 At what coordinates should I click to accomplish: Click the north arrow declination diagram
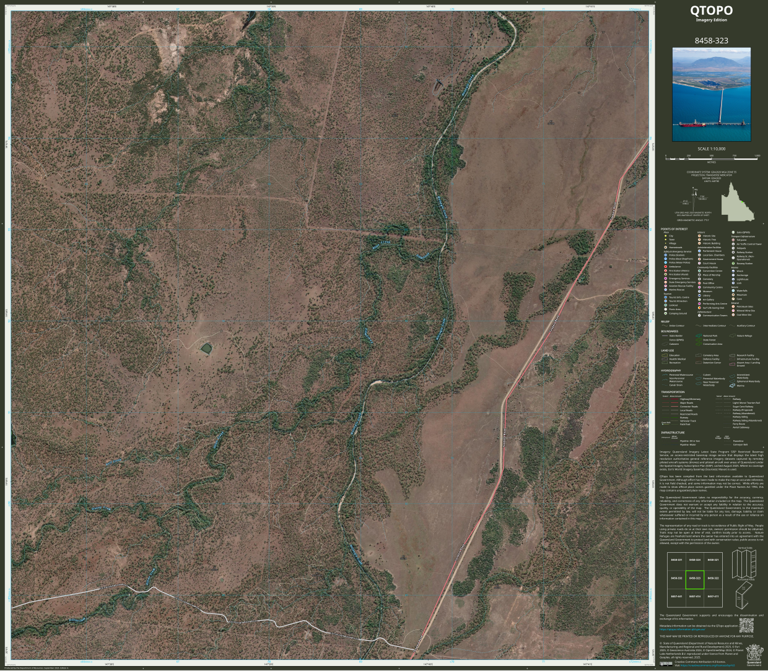(x=693, y=199)
